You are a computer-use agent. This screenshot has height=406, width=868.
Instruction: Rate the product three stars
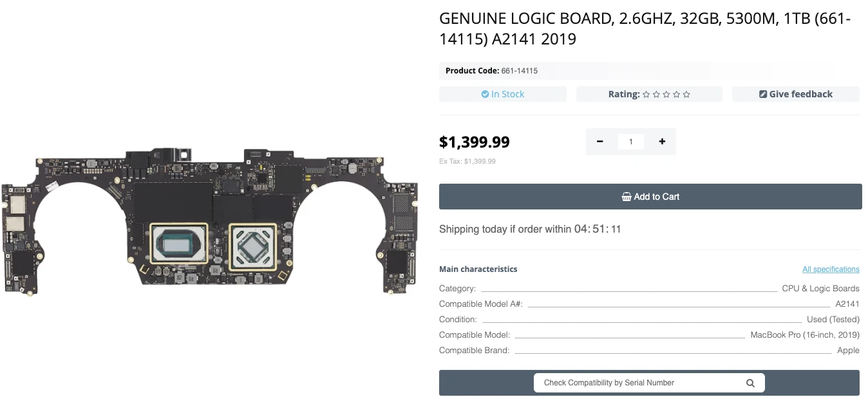666,95
